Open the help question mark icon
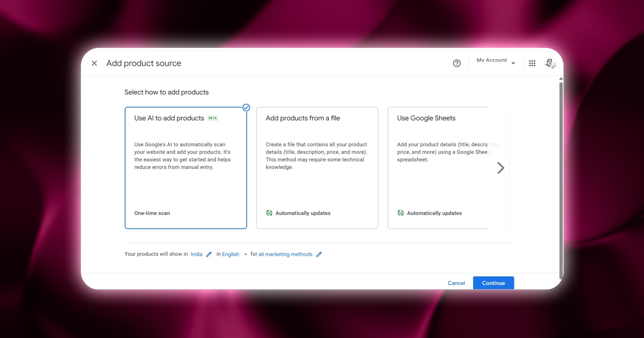644x338 pixels. (457, 63)
